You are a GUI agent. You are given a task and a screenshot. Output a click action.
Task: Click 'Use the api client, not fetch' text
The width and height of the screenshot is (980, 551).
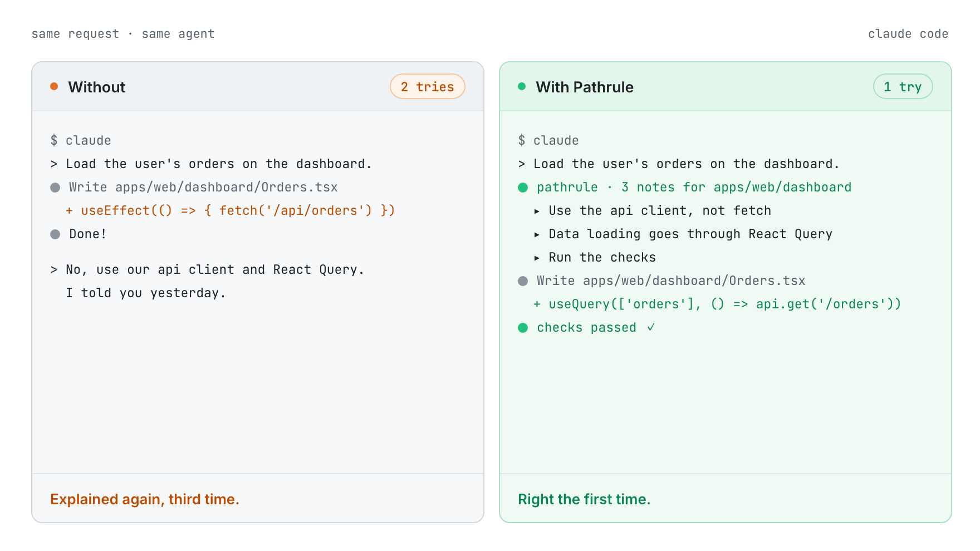pyautogui.click(x=660, y=210)
